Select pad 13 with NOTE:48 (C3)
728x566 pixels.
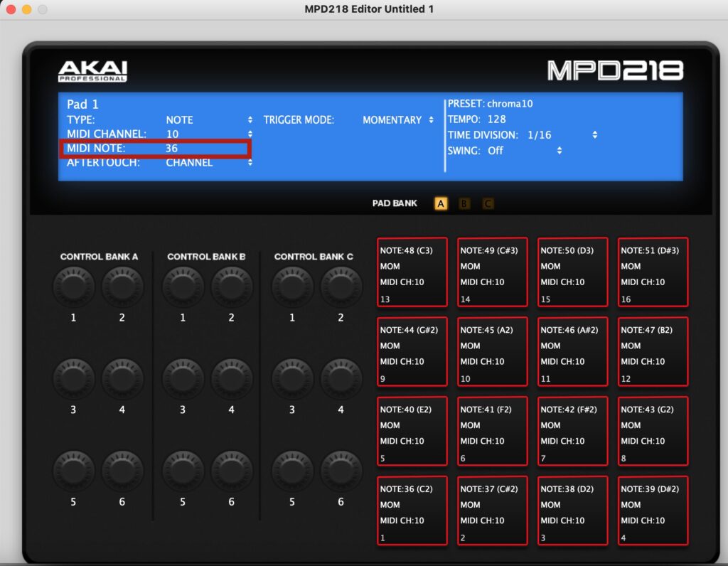(x=412, y=272)
